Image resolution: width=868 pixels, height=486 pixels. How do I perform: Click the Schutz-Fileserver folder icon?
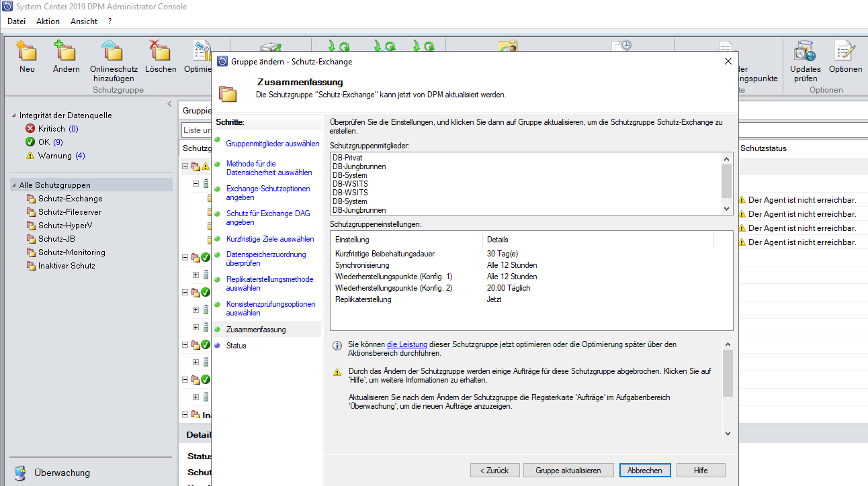(x=31, y=212)
